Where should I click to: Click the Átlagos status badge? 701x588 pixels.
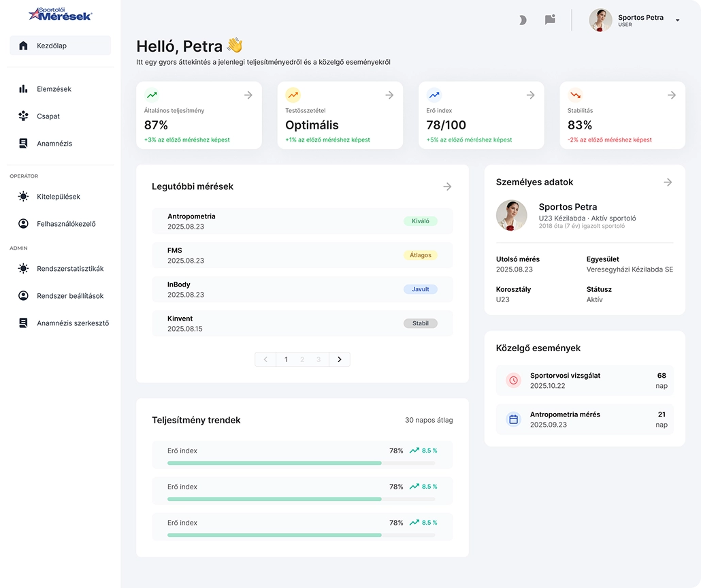[420, 255]
